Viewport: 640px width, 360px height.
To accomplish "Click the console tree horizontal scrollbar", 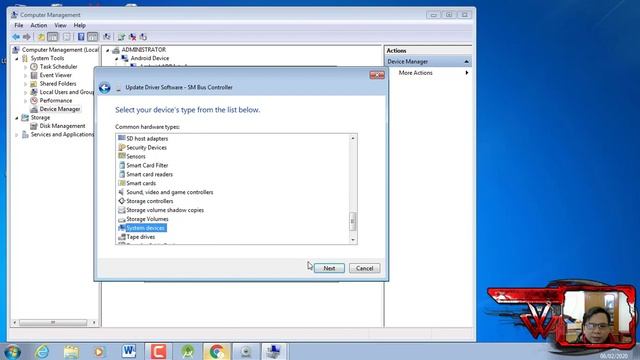I will (x=54, y=322).
